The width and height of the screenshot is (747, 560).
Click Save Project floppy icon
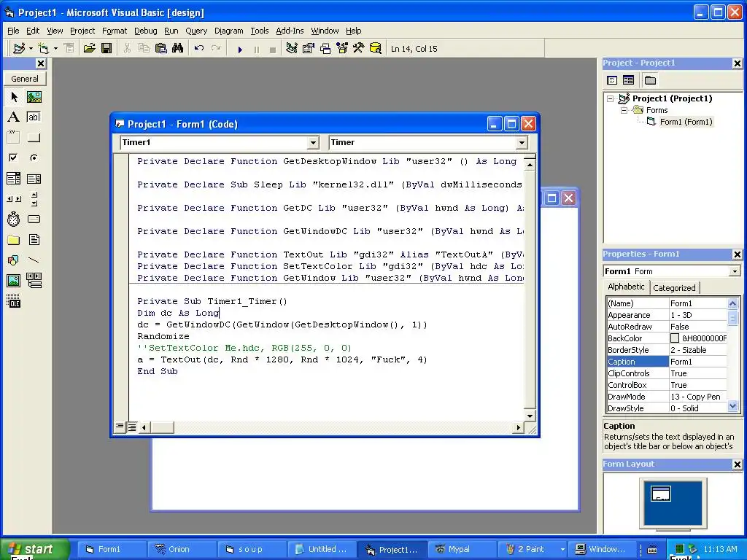pos(107,49)
